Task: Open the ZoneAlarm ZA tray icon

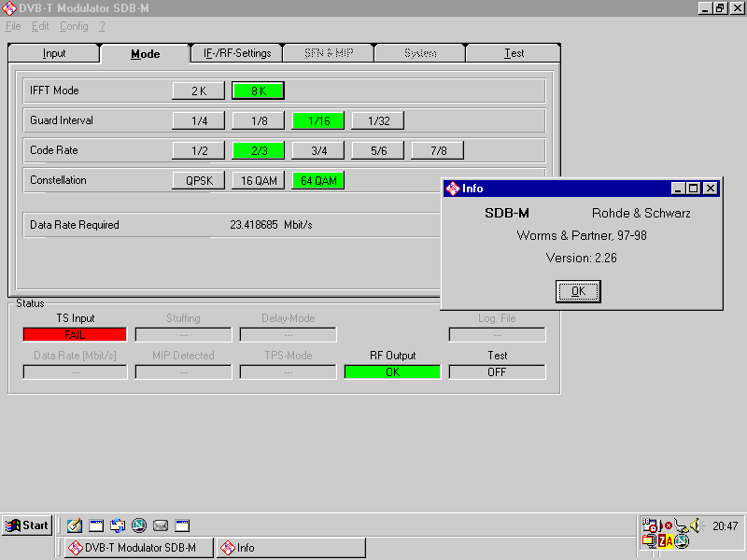Action: [x=666, y=541]
